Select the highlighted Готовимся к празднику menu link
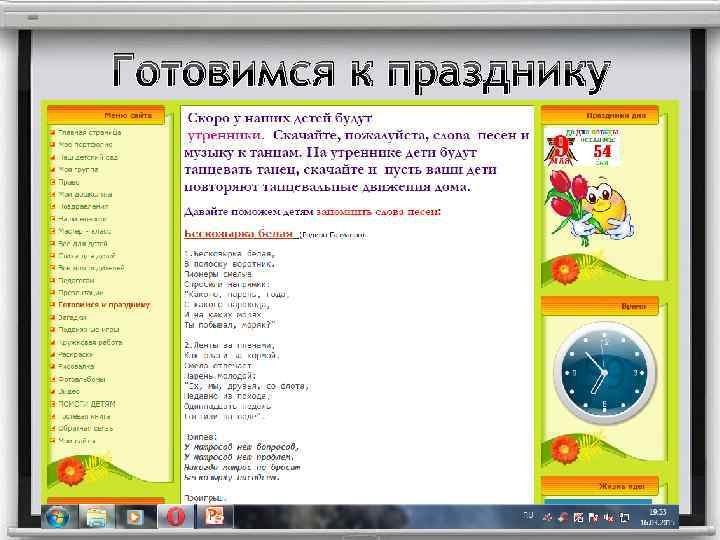 104,305
